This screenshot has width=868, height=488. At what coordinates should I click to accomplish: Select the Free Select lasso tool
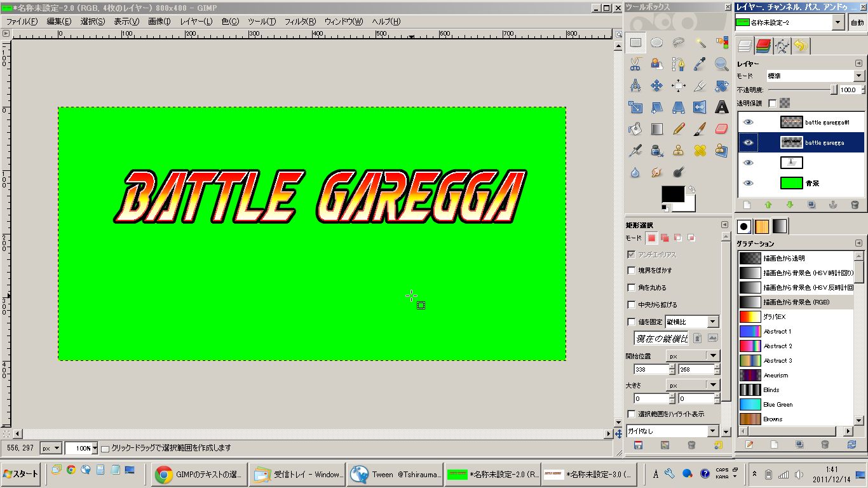pyautogui.click(x=679, y=43)
